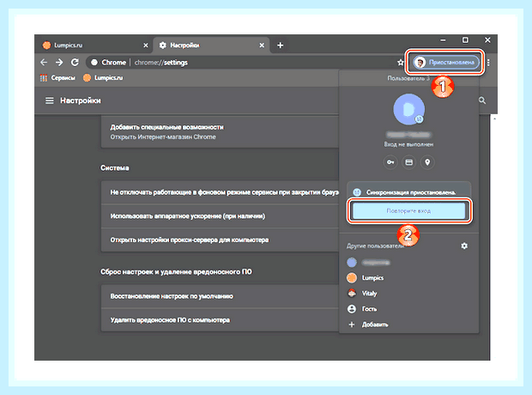This screenshot has width=532, height=395.
Task: Open the Сервисы apps shortcut
Action: [x=57, y=78]
